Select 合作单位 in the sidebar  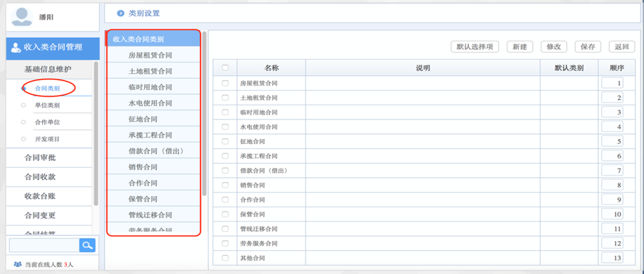[x=48, y=122]
